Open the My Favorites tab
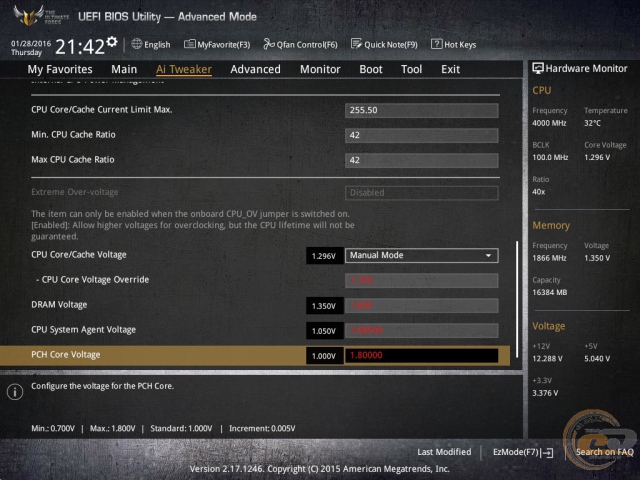This screenshot has height=480, width=640. point(60,69)
